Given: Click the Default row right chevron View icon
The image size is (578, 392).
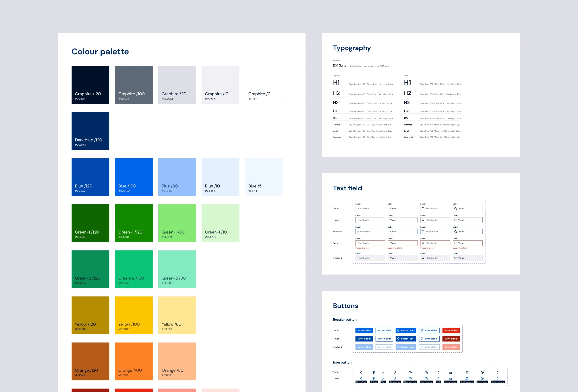Looking at the screenshot, I should coord(383,372).
